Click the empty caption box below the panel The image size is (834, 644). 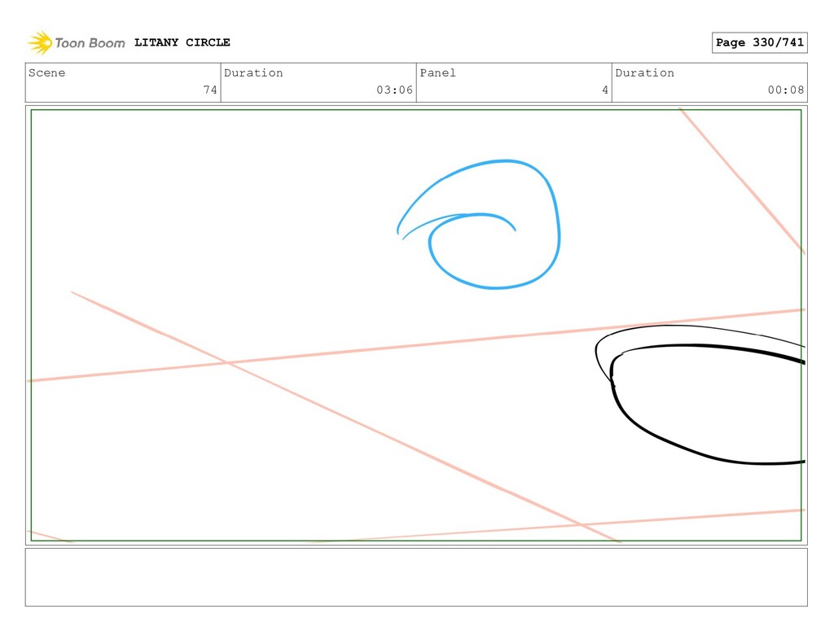coord(416,577)
